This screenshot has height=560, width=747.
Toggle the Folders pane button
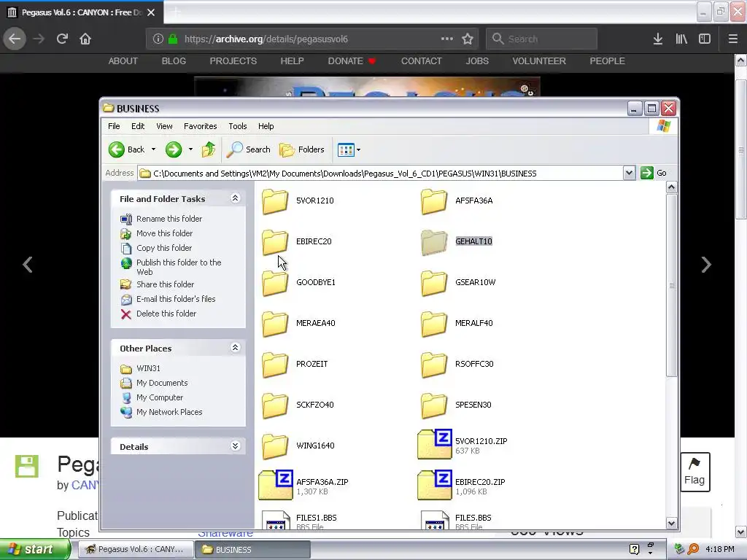pyautogui.click(x=301, y=149)
